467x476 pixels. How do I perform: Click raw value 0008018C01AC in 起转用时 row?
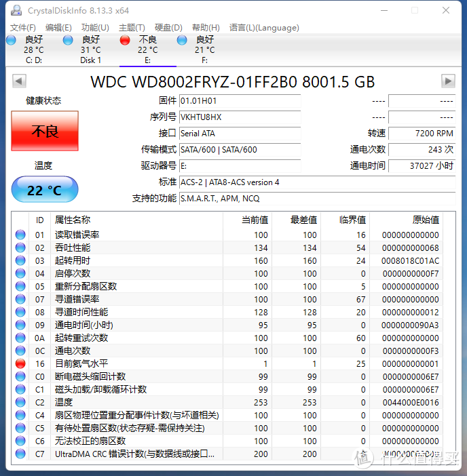click(x=410, y=260)
